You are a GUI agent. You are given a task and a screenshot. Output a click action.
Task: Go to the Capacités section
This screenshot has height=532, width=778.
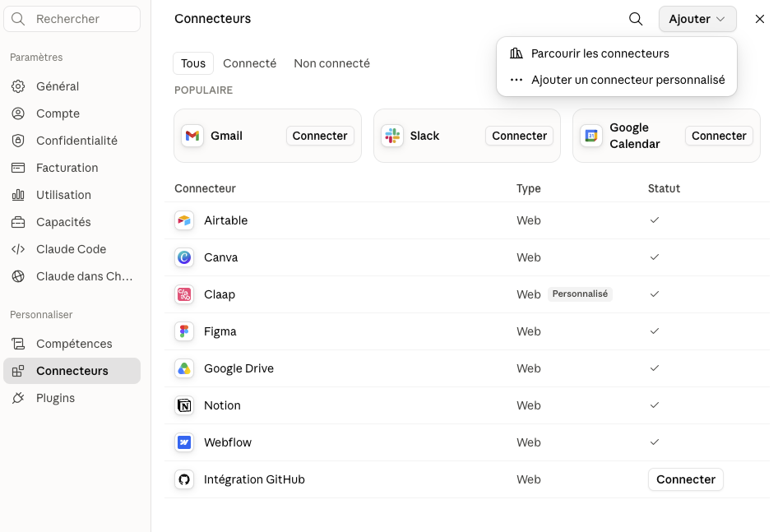click(x=72, y=222)
